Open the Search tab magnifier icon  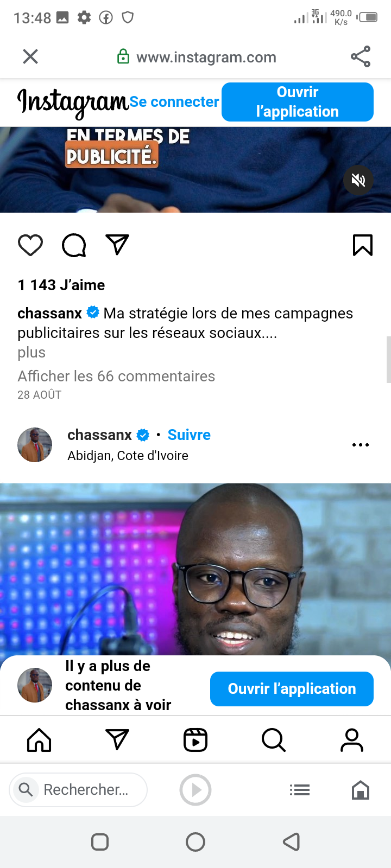tap(274, 740)
